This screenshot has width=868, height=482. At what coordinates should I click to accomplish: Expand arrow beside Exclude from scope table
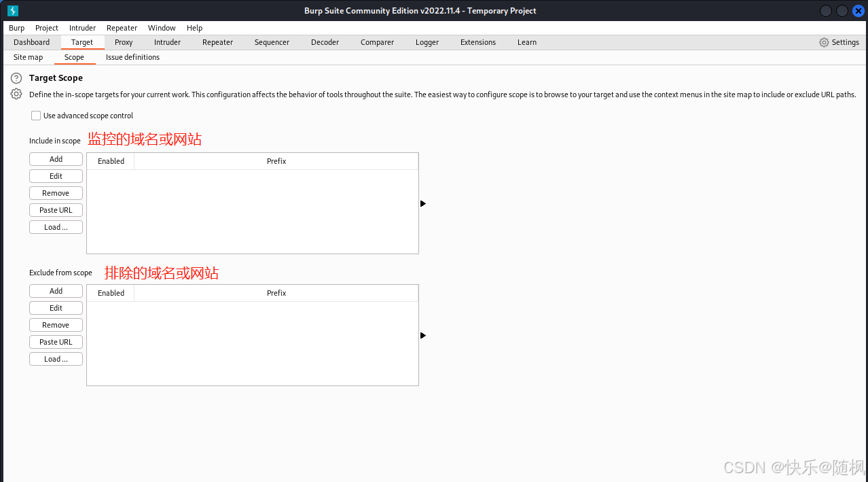click(x=423, y=335)
